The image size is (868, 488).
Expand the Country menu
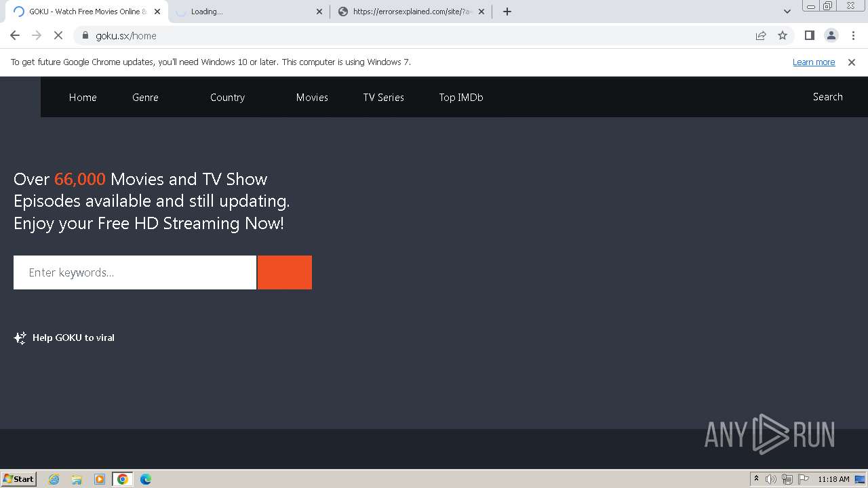click(227, 98)
